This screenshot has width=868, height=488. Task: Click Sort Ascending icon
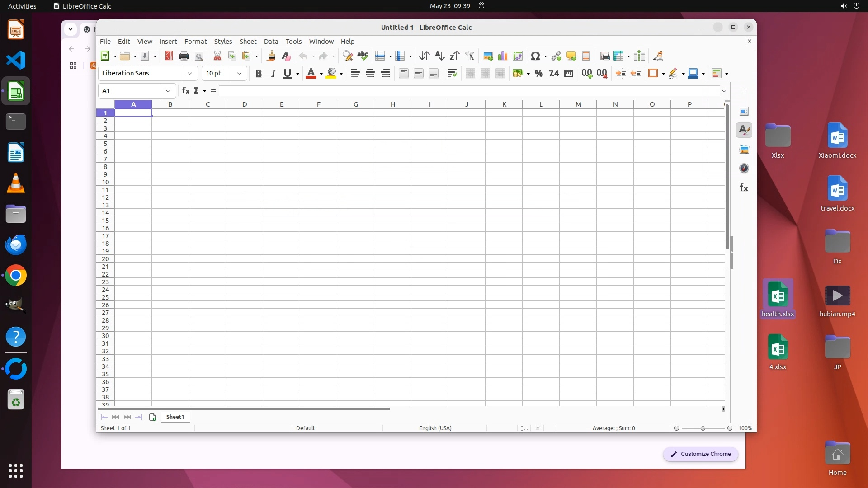(x=439, y=56)
